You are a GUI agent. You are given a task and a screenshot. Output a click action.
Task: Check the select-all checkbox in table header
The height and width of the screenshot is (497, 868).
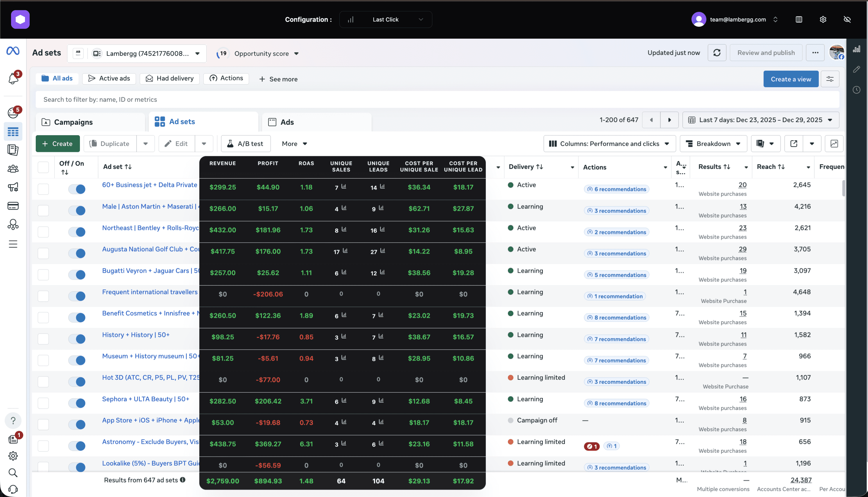43,167
